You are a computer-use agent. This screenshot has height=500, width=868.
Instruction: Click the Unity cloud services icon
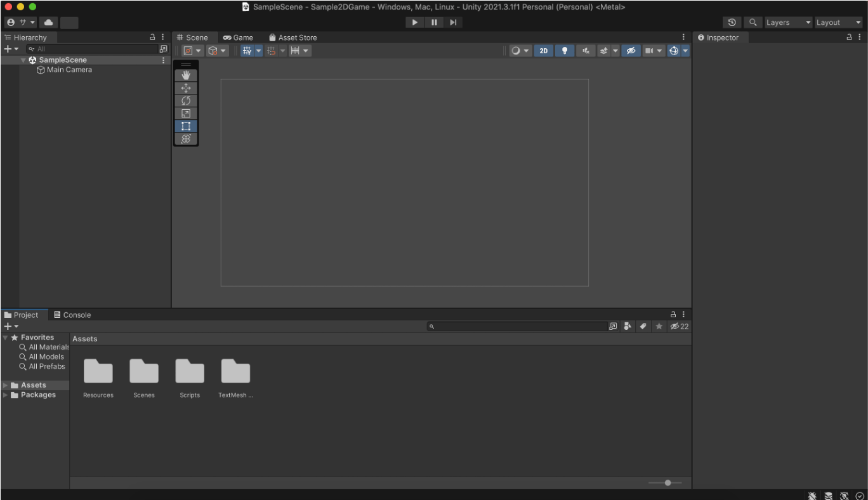tap(48, 22)
